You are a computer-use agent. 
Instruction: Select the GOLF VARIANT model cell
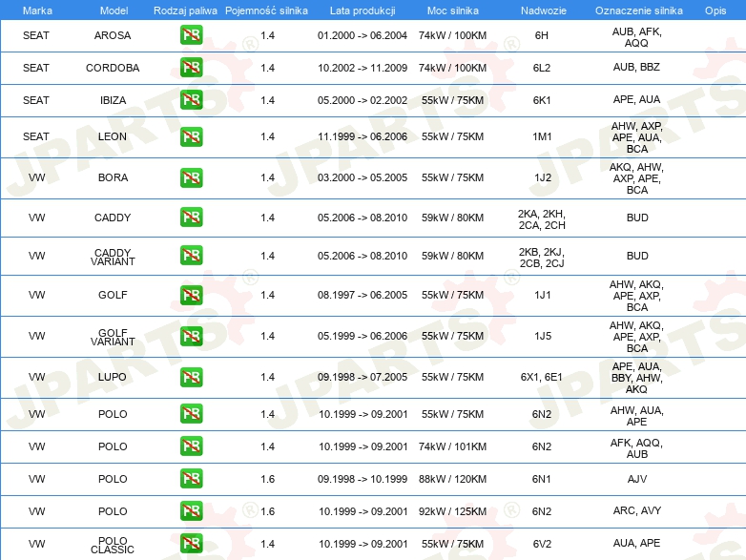pyautogui.click(x=113, y=337)
